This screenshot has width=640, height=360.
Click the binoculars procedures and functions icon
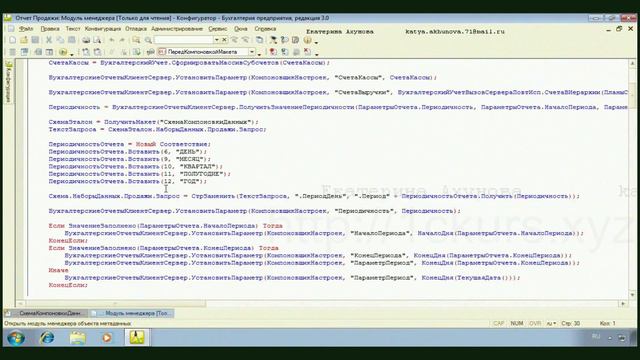(x=150, y=52)
